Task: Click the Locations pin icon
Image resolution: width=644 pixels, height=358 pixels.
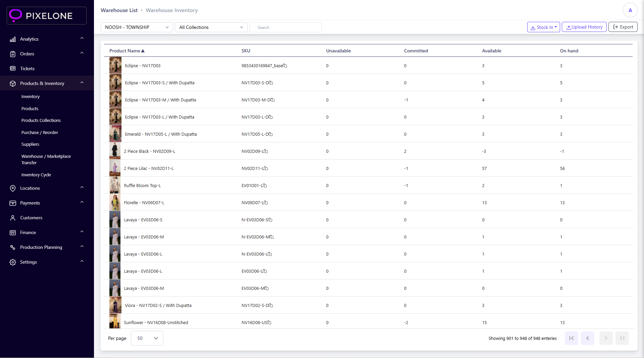Action: point(13,188)
